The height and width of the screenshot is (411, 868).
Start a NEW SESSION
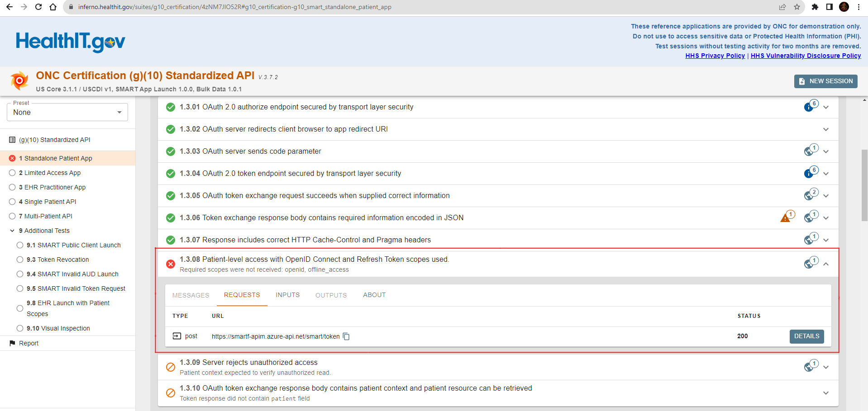[825, 81]
